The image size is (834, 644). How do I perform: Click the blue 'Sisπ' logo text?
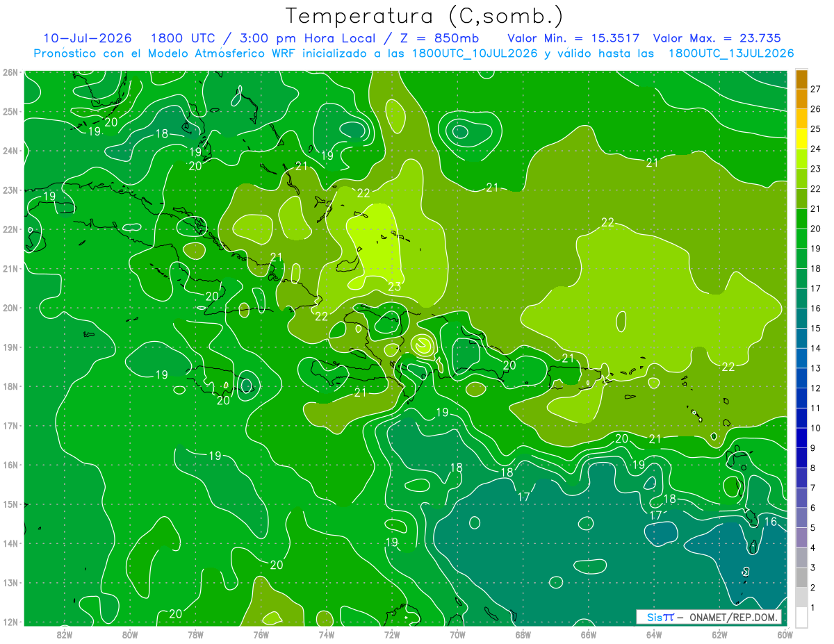coord(660,616)
